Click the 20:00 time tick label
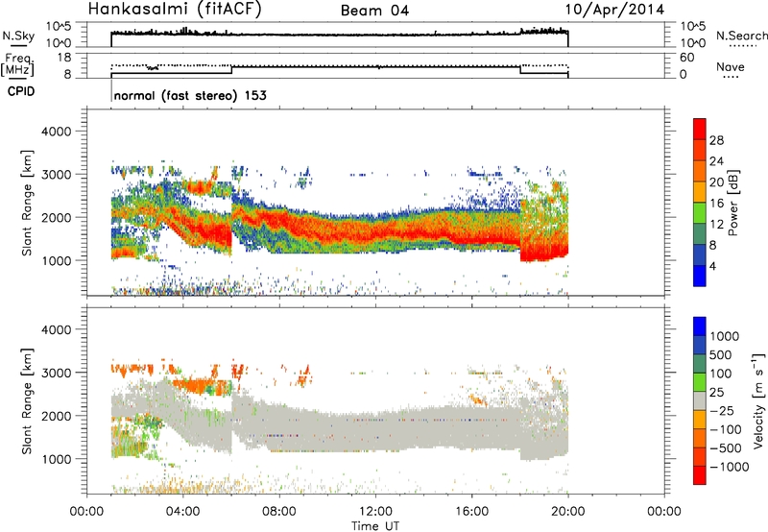 [x=568, y=512]
